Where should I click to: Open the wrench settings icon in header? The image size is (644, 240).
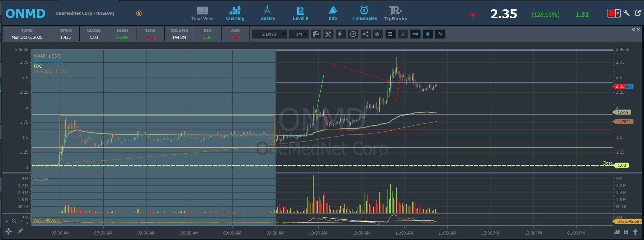point(627,13)
